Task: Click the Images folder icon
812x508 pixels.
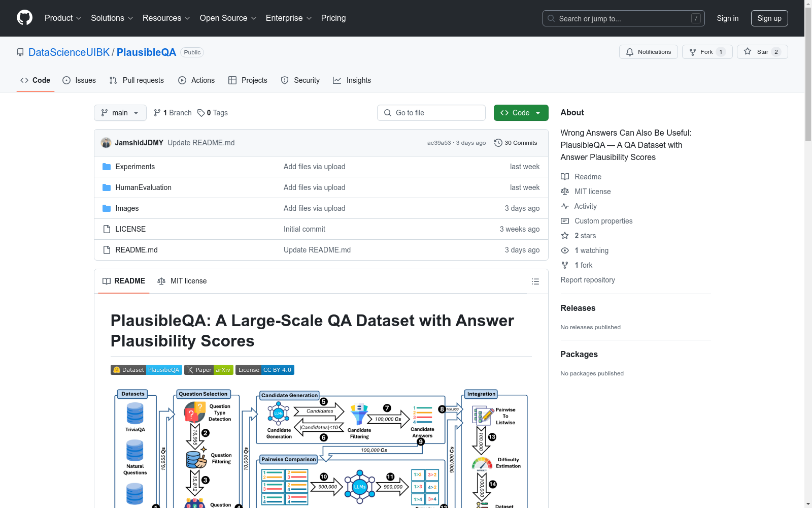Action: point(107,208)
